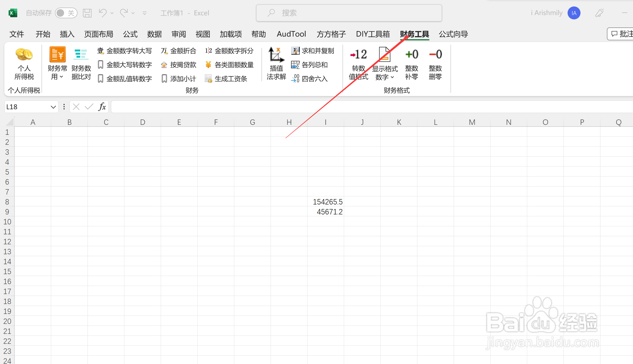Switch to the 插入 Insert tab
This screenshot has width=633, height=364.
click(67, 34)
